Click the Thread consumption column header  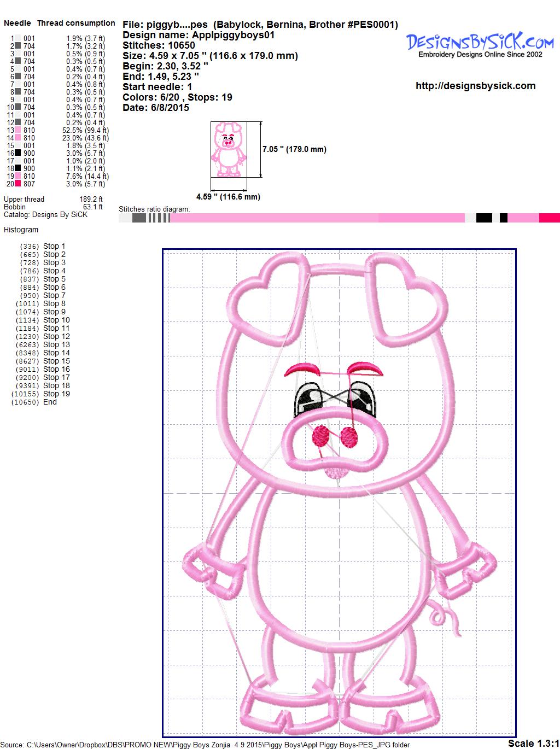point(76,23)
